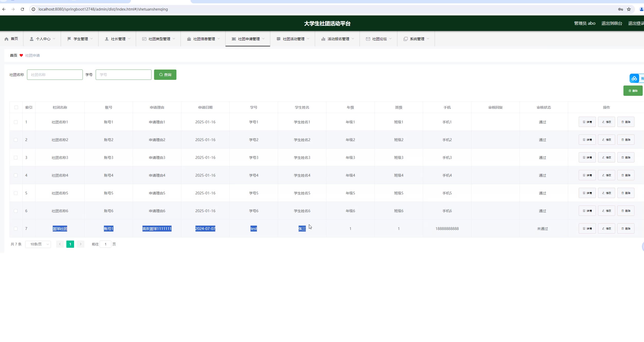Check the checkbox for row 3
The height and width of the screenshot is (342, 644).
click(x=16, y=158)
